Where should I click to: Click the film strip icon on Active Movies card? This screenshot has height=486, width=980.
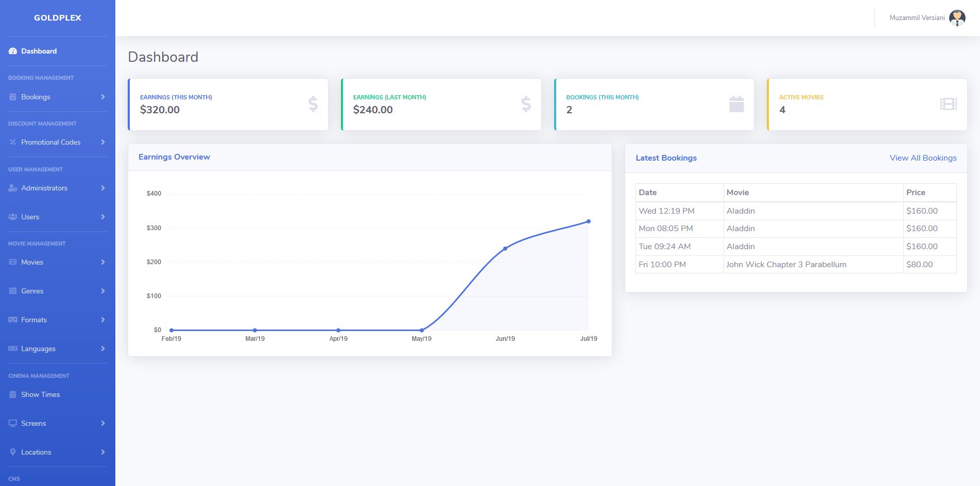[x=948, y=104]
